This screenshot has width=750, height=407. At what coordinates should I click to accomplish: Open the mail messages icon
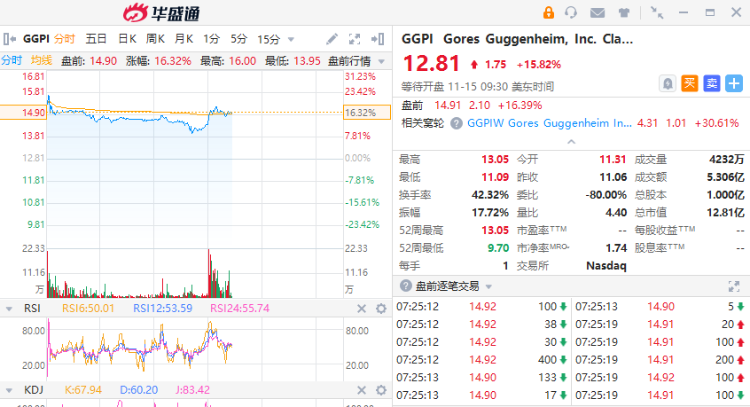[x=597, y=13]
